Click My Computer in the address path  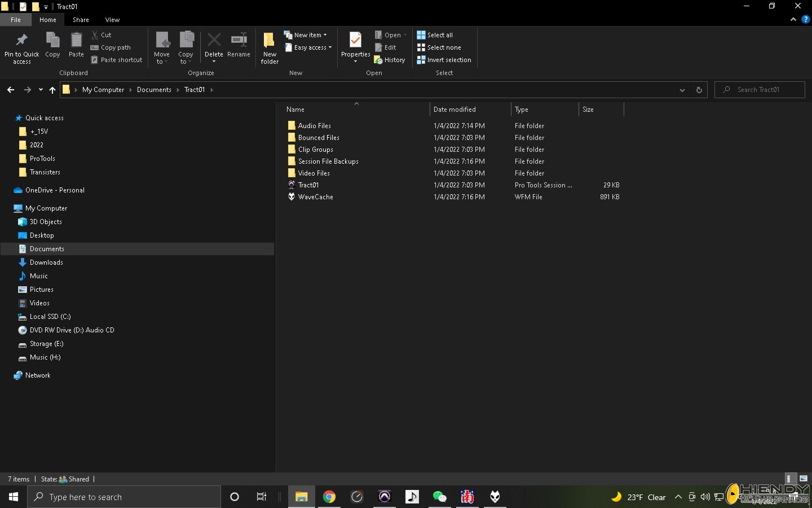tap(103, 90)
